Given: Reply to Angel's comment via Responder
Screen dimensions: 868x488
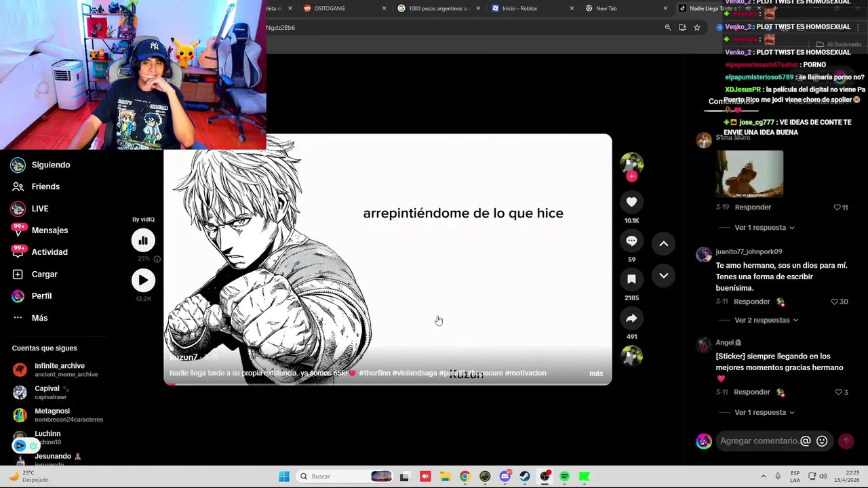Looking at the screenshot, I should tap(751, 392).
